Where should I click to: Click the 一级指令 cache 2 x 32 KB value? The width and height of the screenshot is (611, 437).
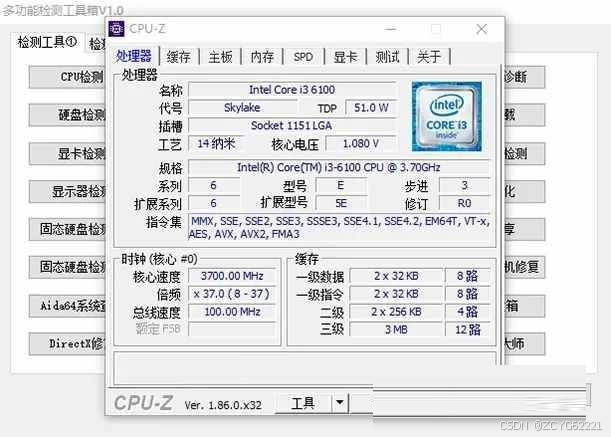click(x=396, y=294)
